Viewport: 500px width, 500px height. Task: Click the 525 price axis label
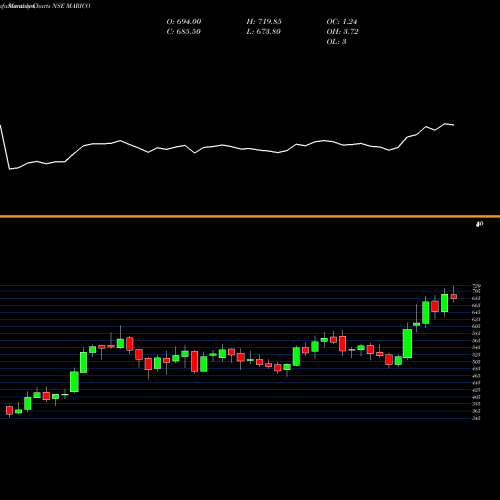pyautogui.click(x=476, y=354)
